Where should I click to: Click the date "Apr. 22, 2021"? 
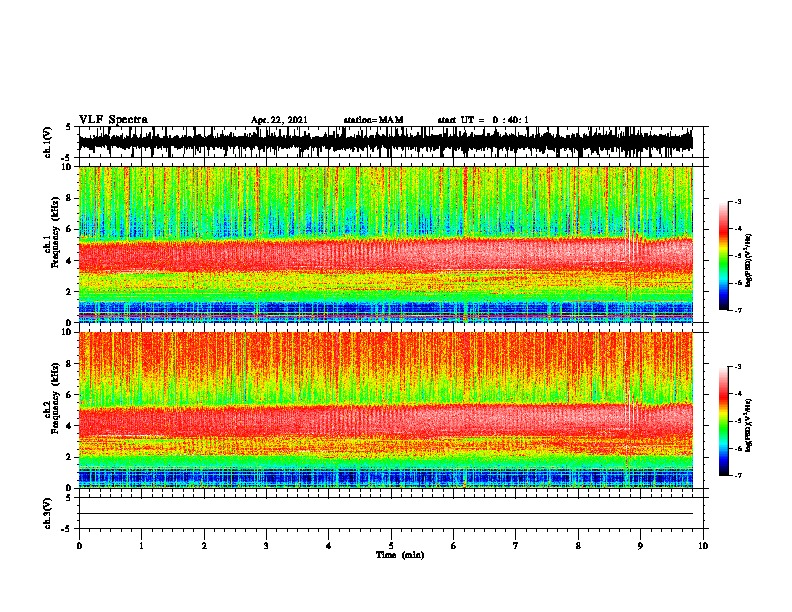[279, 120]
